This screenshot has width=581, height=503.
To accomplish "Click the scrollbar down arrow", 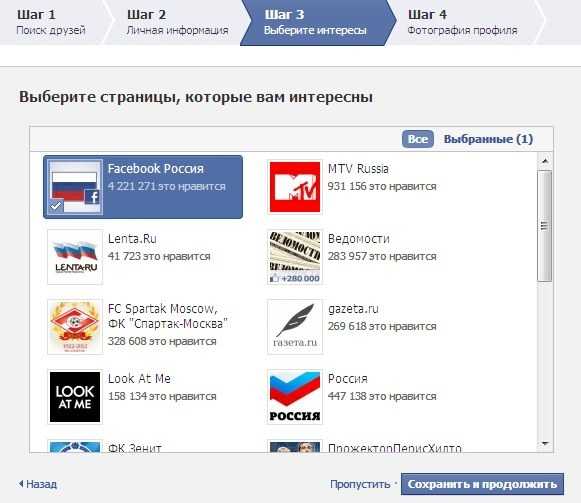I will pos(545,443).
